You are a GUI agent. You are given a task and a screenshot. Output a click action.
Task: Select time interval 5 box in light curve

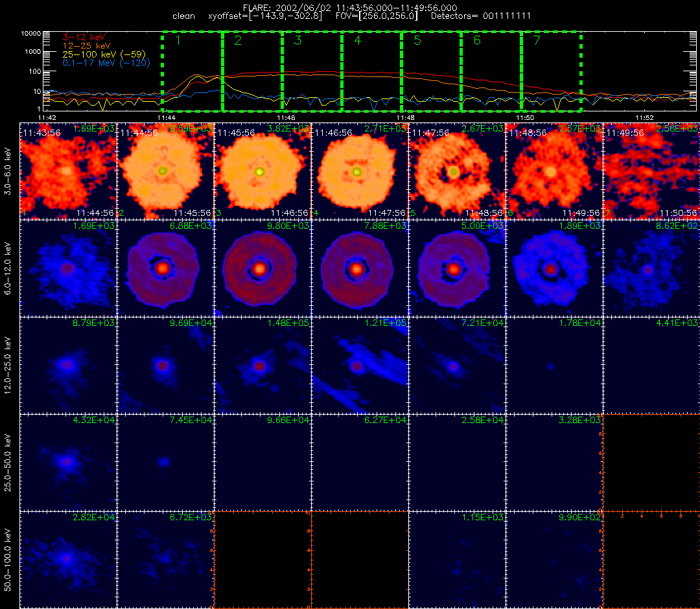(432, 71)
